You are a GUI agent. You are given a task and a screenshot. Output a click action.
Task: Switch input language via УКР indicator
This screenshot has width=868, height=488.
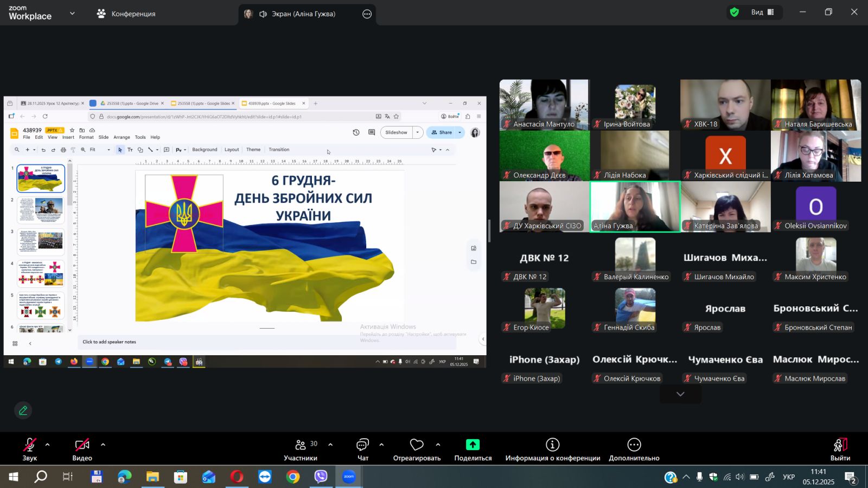click(789, 477)
